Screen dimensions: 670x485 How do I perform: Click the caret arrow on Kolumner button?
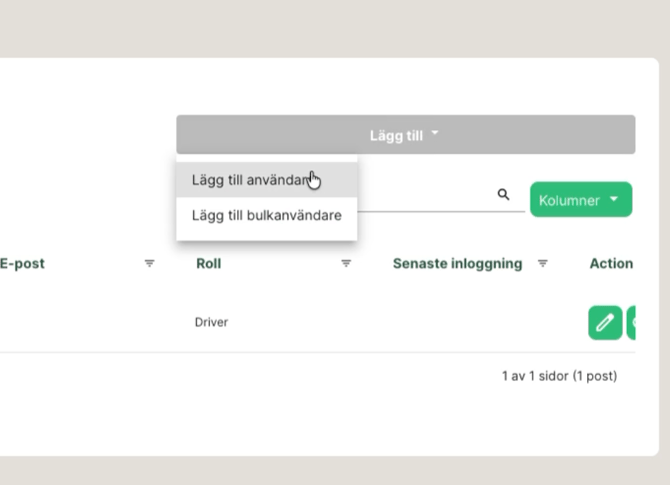[x=613, y=199]
